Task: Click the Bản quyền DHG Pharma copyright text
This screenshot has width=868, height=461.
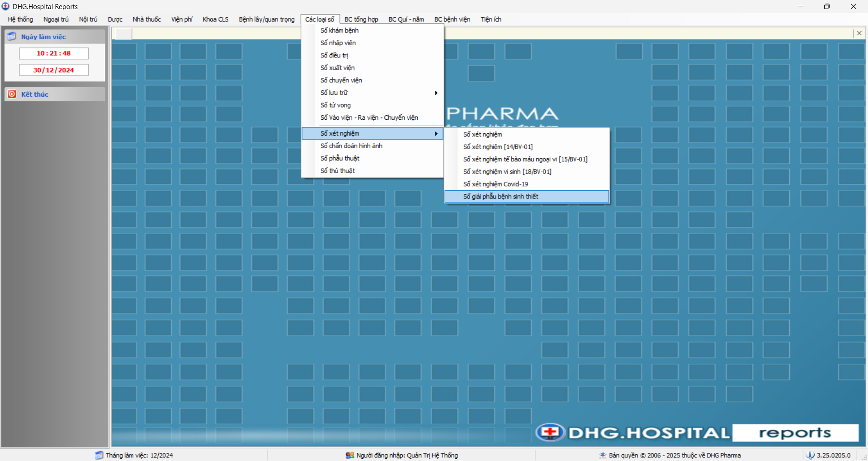Action: point(675,455)
